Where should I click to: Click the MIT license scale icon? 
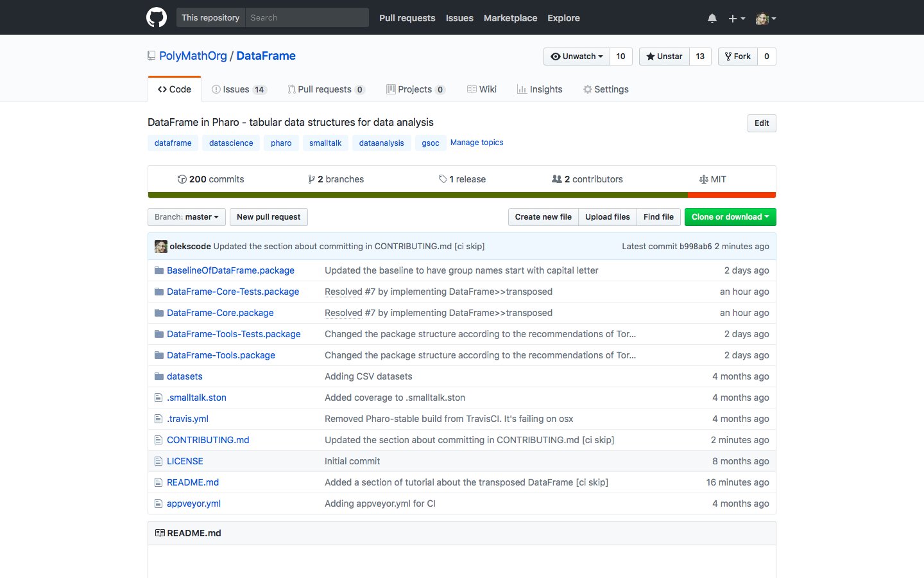(x=704, y=179)
